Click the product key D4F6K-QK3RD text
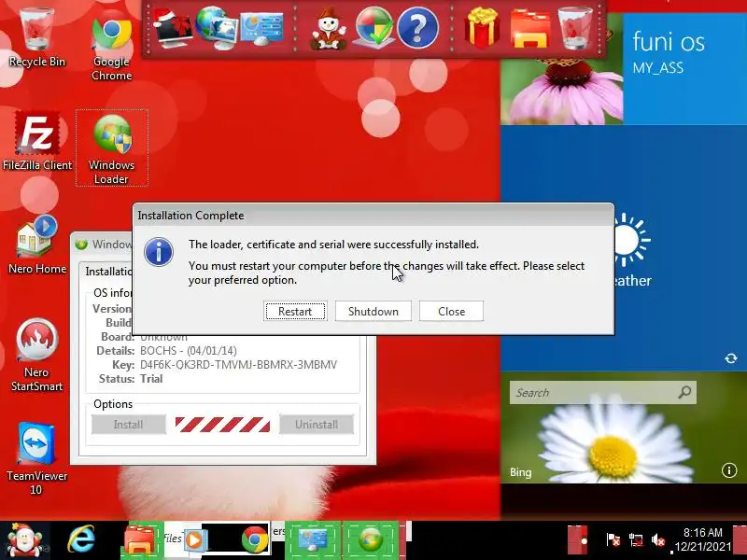 tap(238, 365)
